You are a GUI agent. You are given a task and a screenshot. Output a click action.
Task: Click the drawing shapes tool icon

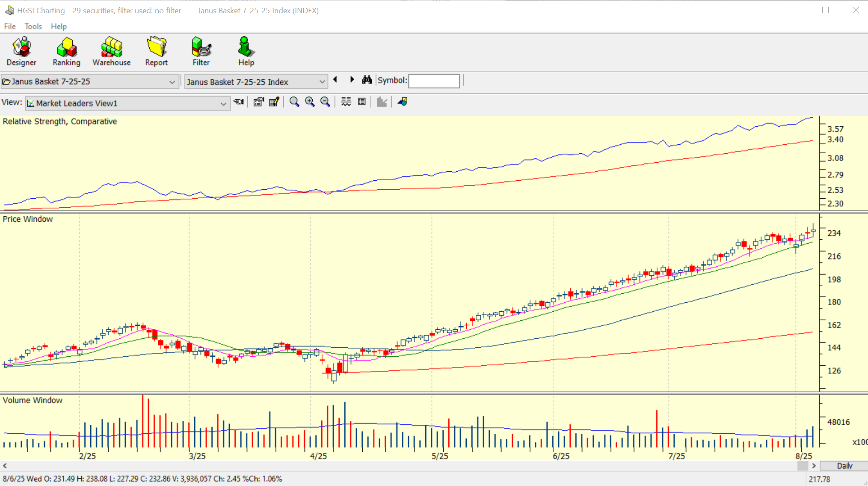[403, 102]
